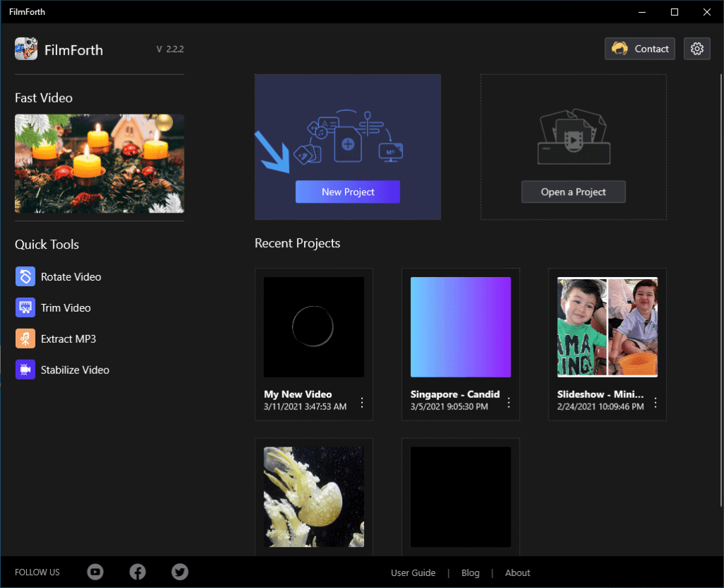Click the Rotate Video icon
The width and height of the screenshot is (724, 588).
[x=25, y=276]
